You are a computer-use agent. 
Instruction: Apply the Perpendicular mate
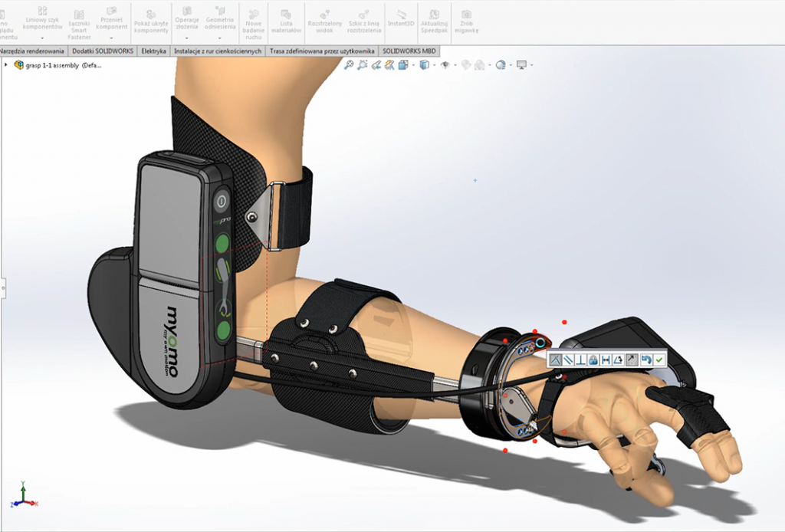tap(580, 360)
